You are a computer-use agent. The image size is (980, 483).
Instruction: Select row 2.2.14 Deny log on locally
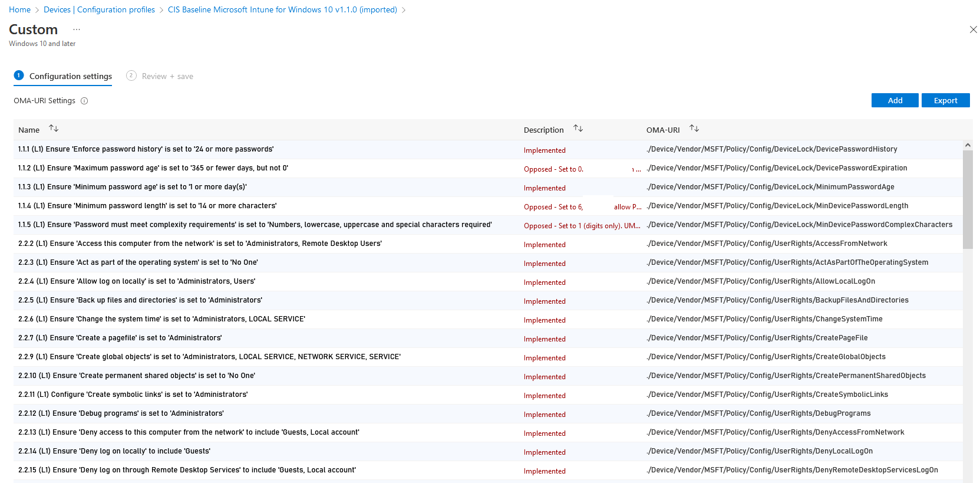click(489, 451)
